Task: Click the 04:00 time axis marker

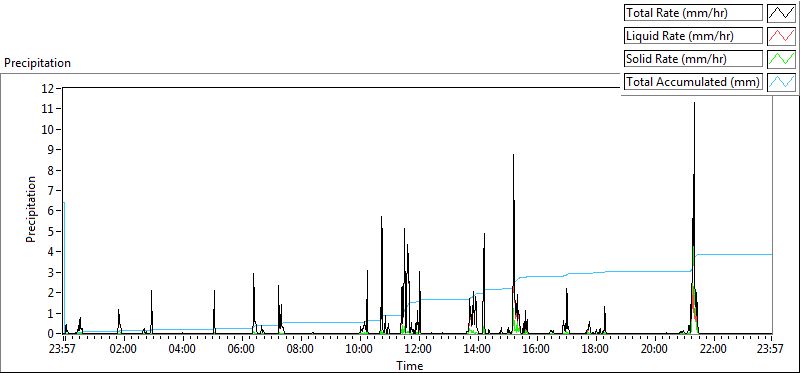Action: [182, 350]
